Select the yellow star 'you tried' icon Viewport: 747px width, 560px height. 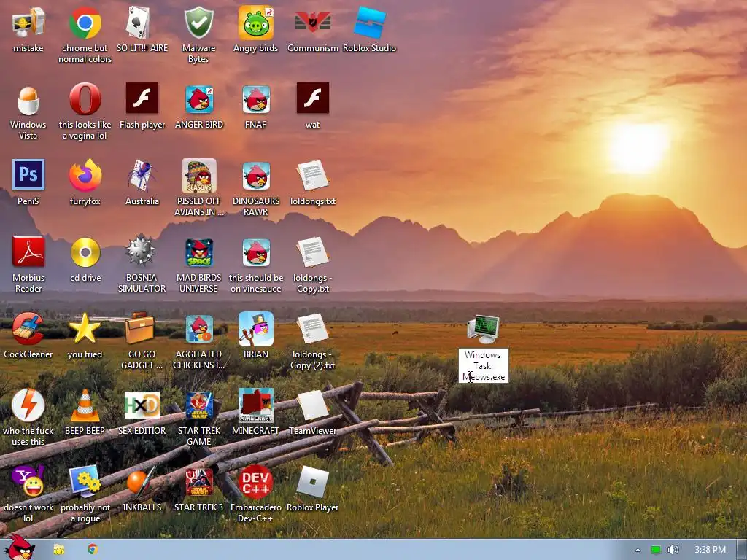tap(85, 328)
